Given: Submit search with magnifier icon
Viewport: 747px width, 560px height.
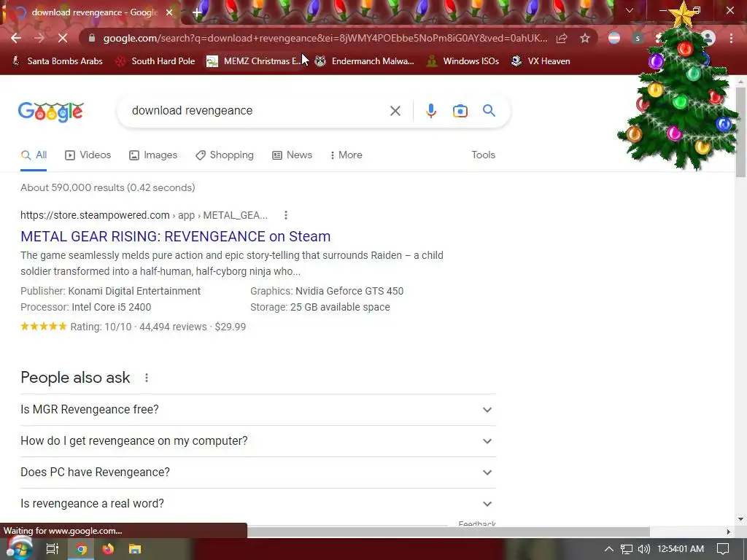Looking at the screenshot, I should (489, 111).
